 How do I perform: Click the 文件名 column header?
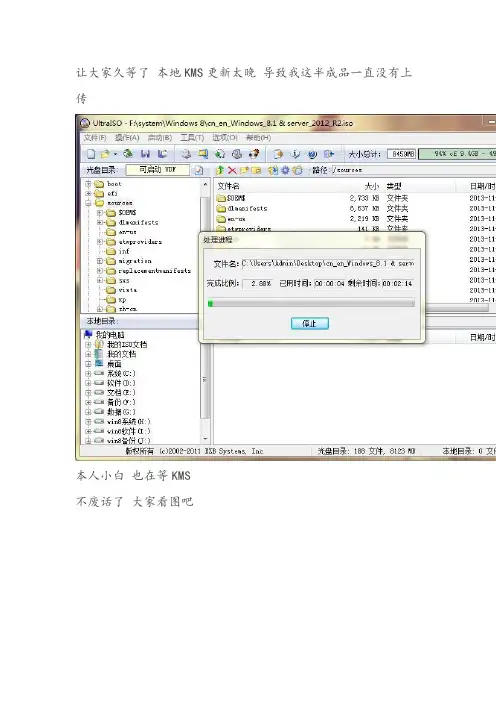click(228, 186)
